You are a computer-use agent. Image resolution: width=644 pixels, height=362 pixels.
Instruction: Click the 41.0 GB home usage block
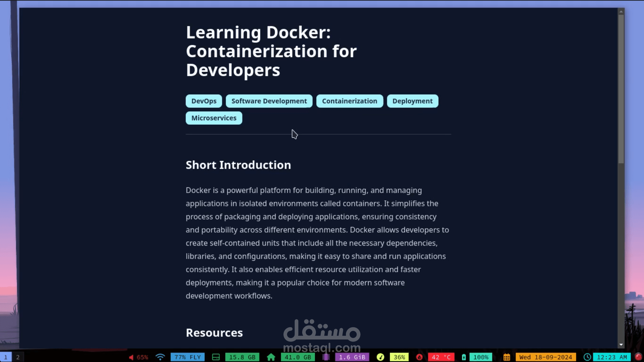pyautogui.click(x=298, y=357)
